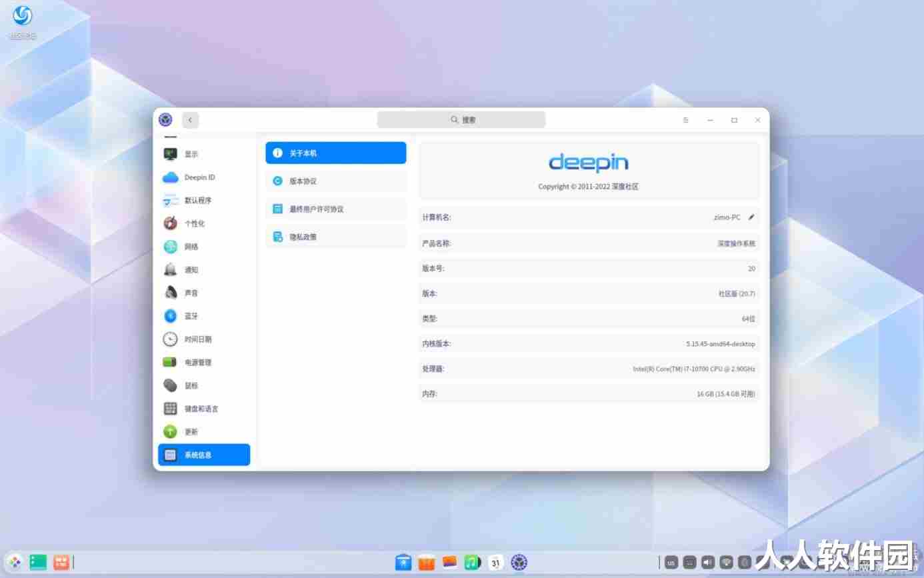Viewport: 924px width, 578px height.
Task: Open Time and Date (时间日期) settings
Action: [x=204, y=339]
